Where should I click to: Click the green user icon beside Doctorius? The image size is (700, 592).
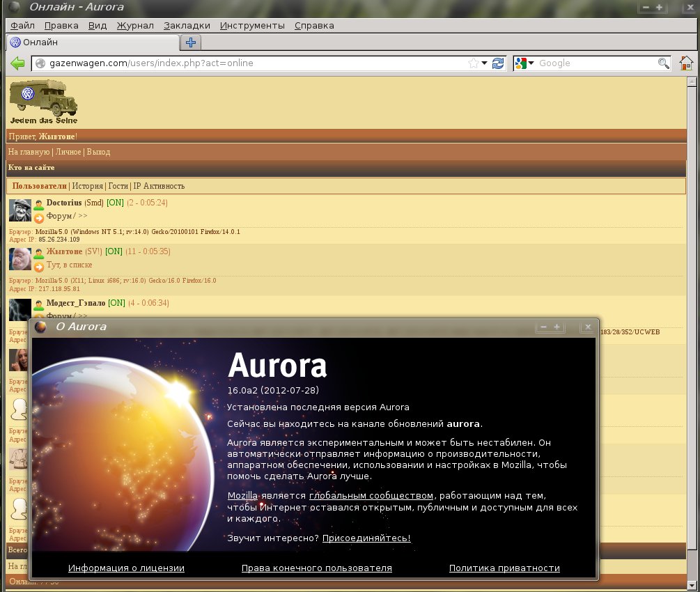point(39,204)
